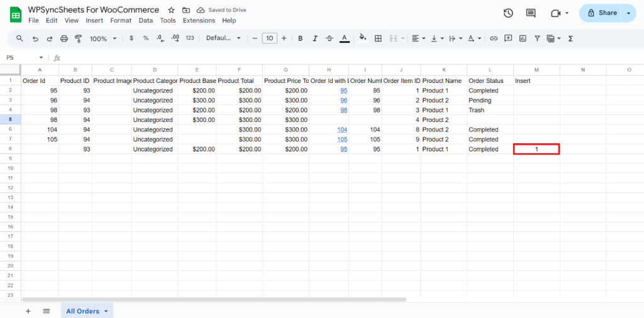
Task: Open the Default font dropdown
Action: tap(223, 38)
